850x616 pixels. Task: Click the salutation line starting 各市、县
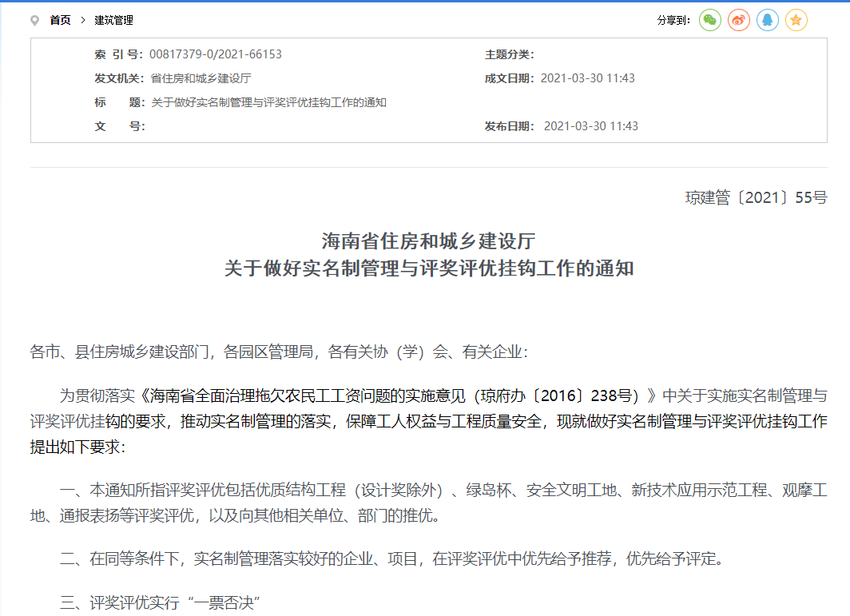[279, 352]
